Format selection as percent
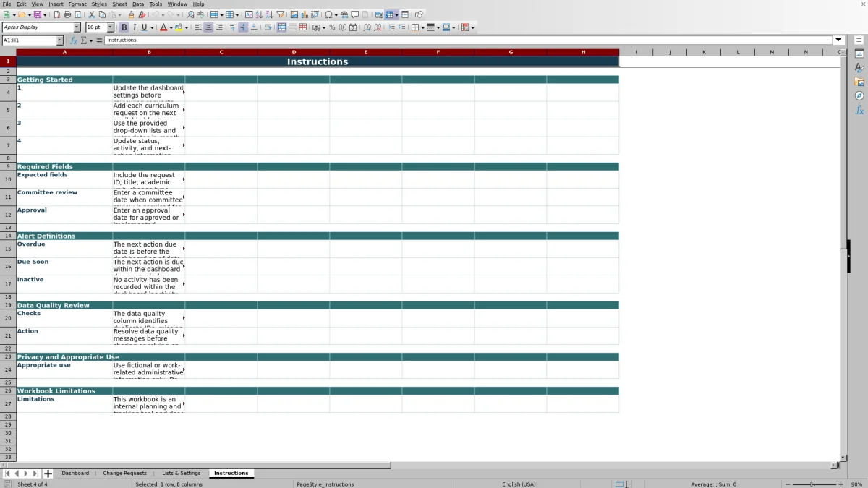 (x=332, y=27)
